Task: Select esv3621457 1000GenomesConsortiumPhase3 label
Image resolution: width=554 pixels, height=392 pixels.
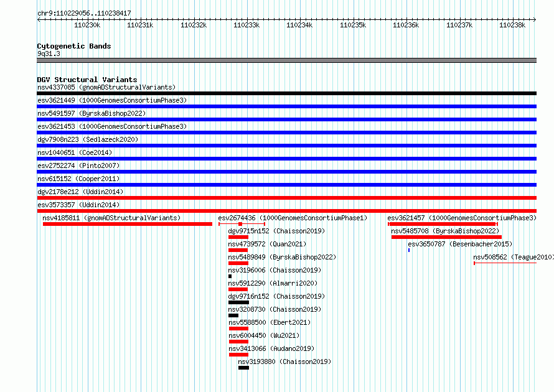Action: 462,218
